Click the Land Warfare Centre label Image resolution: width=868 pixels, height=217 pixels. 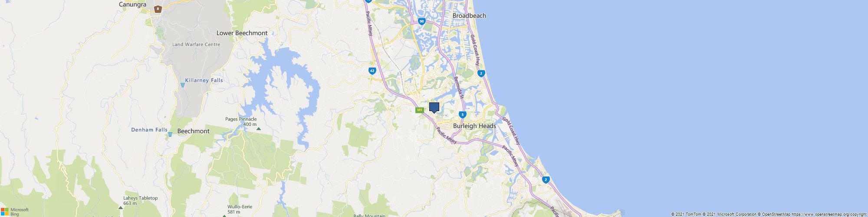pyautogui.click(x=196, y=44)
